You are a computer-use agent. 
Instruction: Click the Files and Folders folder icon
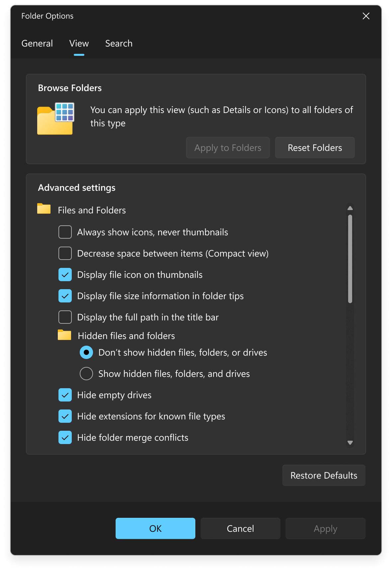[44, 209]
